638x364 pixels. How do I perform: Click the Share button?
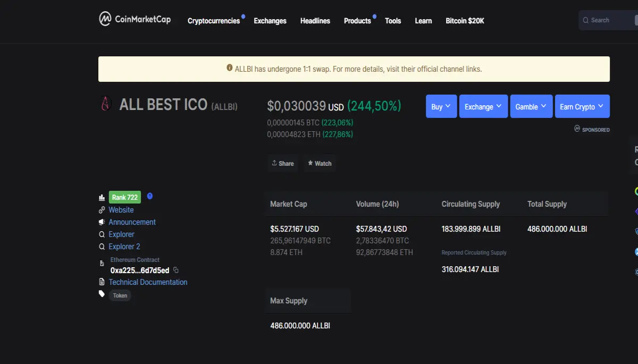tap(283, 163)
